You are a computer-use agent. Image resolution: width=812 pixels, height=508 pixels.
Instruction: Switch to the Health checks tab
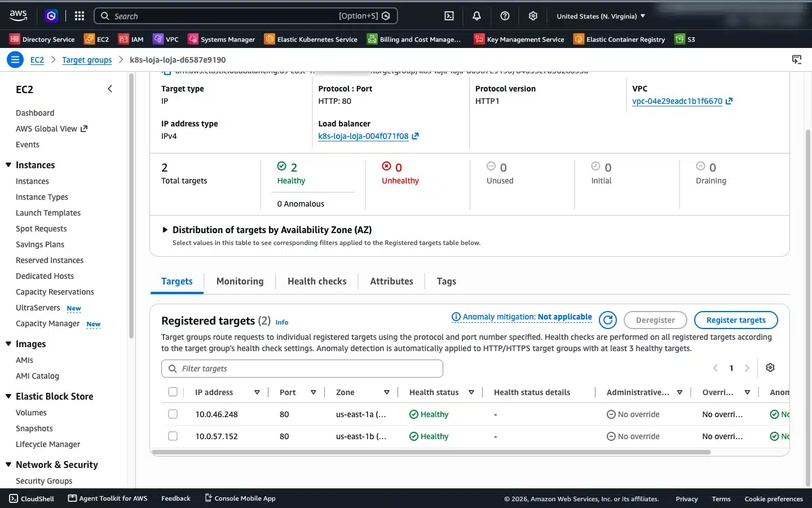click(317, 281)
